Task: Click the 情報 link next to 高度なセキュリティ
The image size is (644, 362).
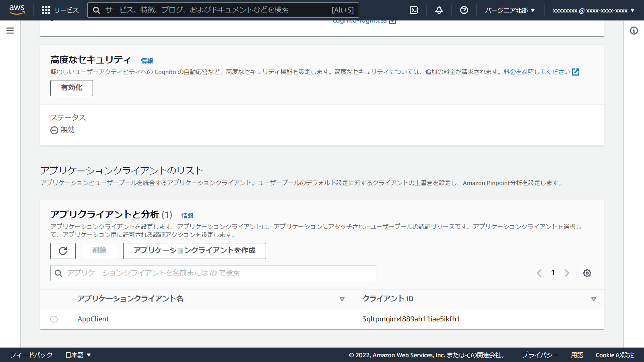Action: coord(147,60)
